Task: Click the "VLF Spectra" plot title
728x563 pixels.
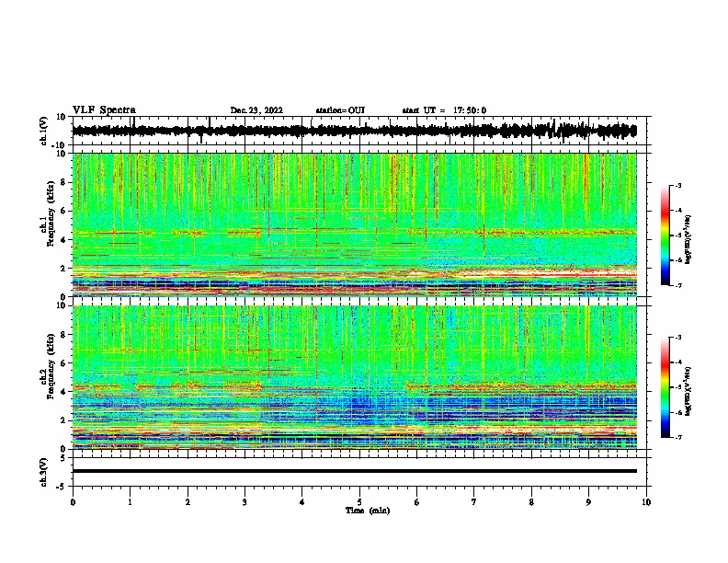Action: coord(104,110)
